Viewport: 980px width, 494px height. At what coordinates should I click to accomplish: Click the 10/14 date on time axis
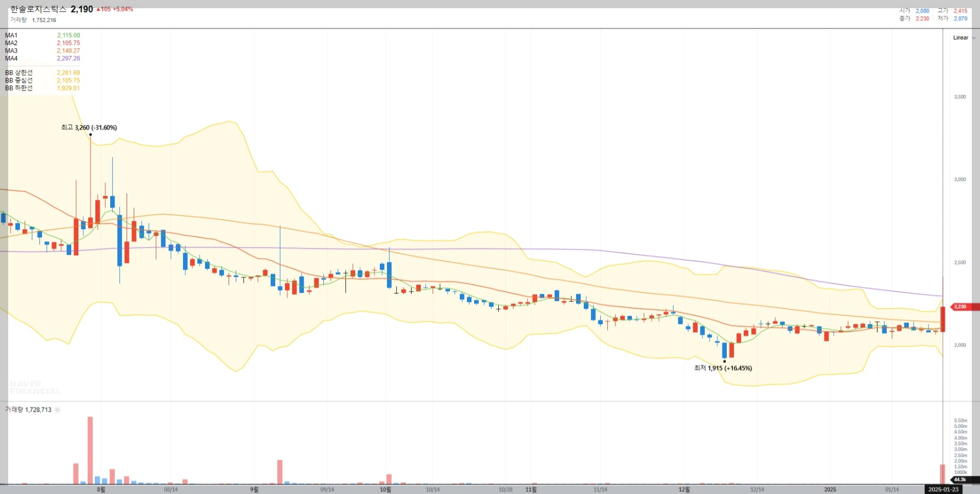tap(432, 489)
